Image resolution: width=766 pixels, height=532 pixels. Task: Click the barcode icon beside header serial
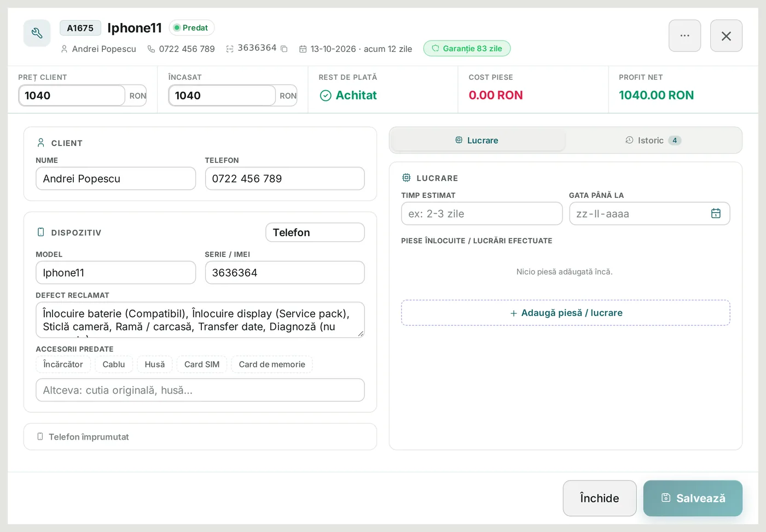coord(230,49)
